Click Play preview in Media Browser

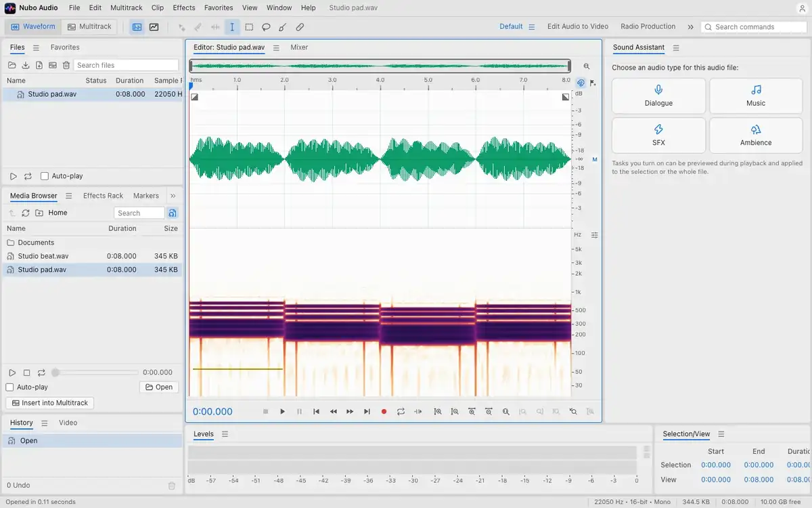coord(12,373)
